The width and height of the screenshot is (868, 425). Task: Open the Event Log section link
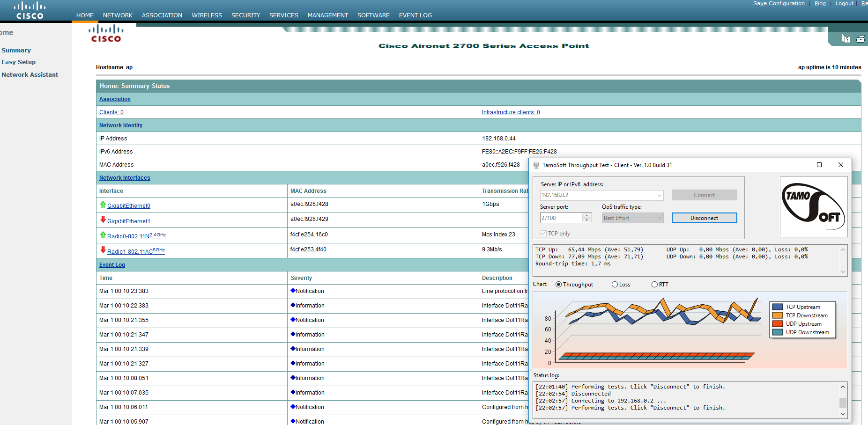(112, 265)
